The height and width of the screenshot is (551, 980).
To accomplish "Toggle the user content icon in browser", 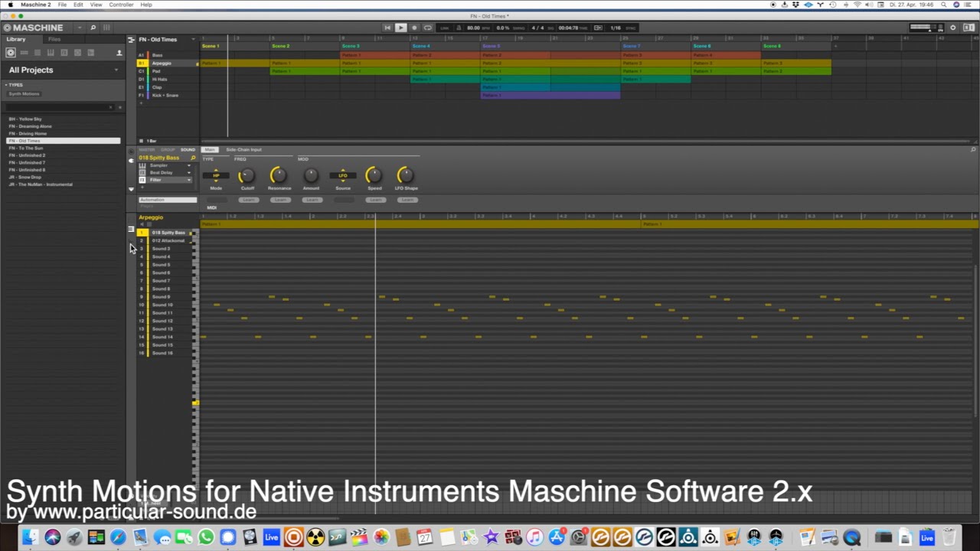I will pos(119,53).
